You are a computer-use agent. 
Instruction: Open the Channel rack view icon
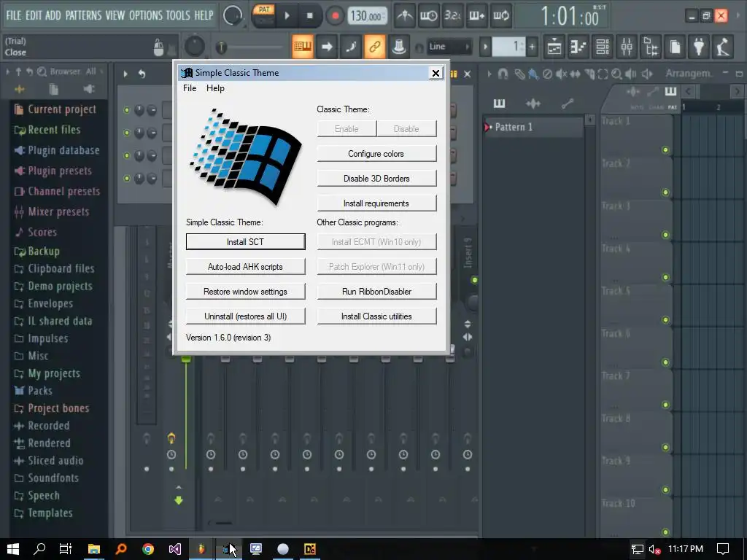click(603, 47)
